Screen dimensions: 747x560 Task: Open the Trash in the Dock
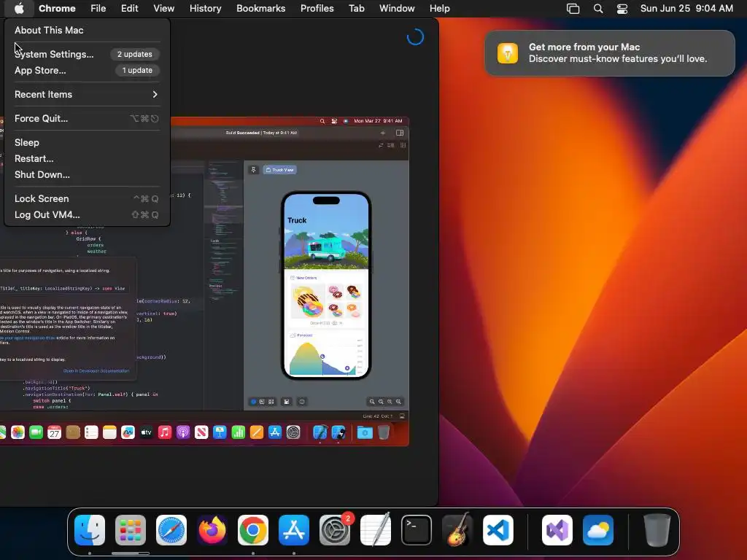tap(657, 530)
